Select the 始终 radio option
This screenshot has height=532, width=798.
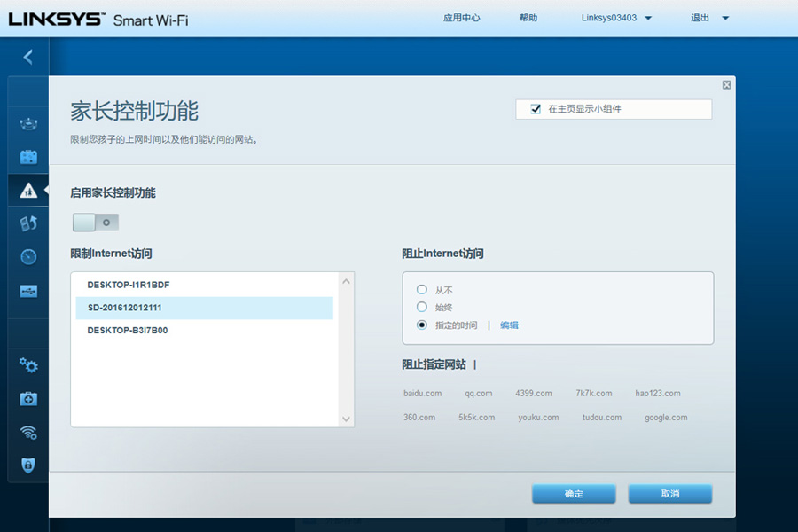pyautogui.click(x=422, y=307)
